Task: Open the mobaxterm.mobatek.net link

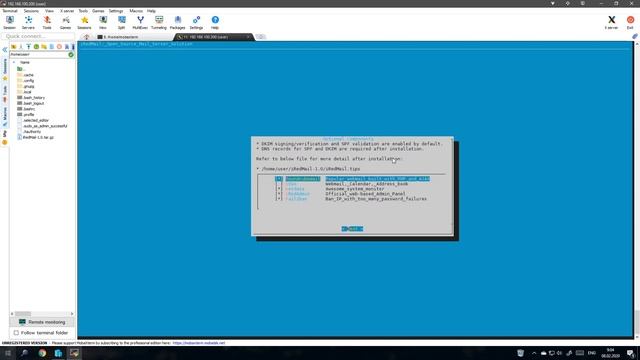Action: (199, 343)
